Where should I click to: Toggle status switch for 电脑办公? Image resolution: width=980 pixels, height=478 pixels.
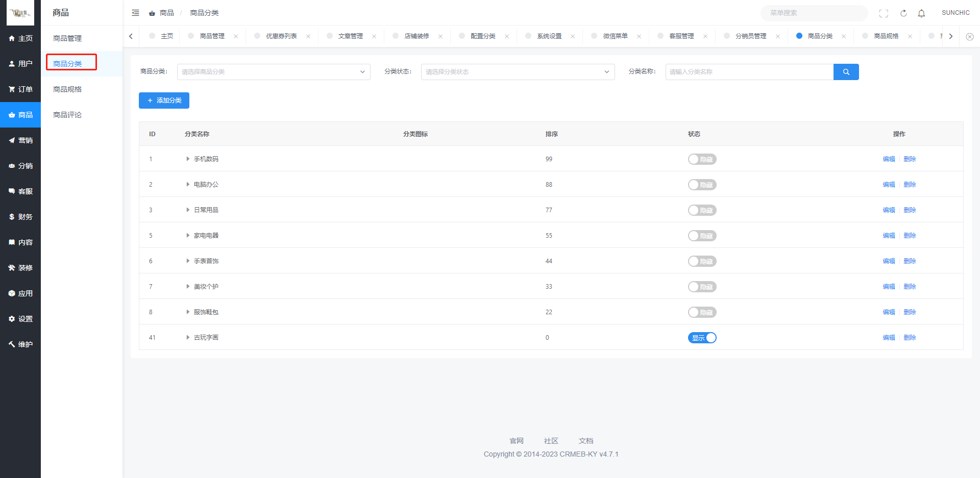[x=702, y=185]
